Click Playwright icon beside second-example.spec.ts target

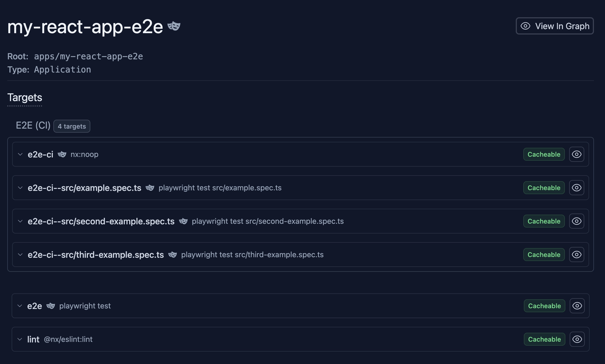pyautogui.click(x=183, y=221)
